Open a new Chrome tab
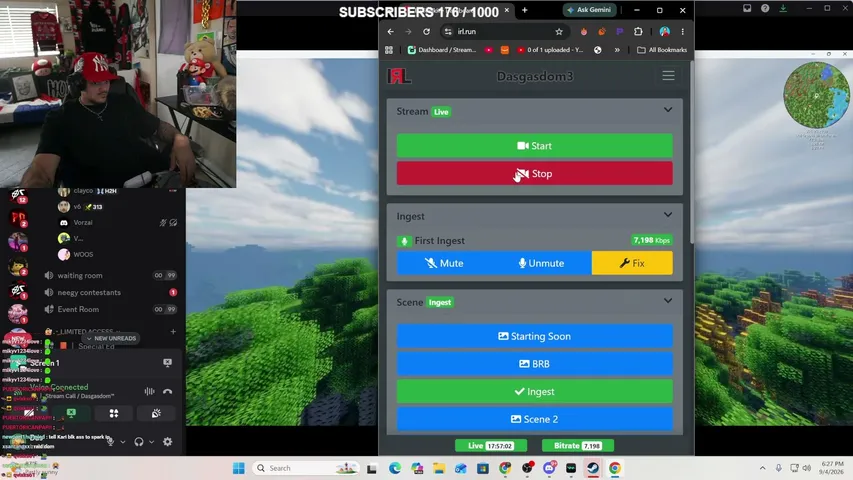 [524, 10]
